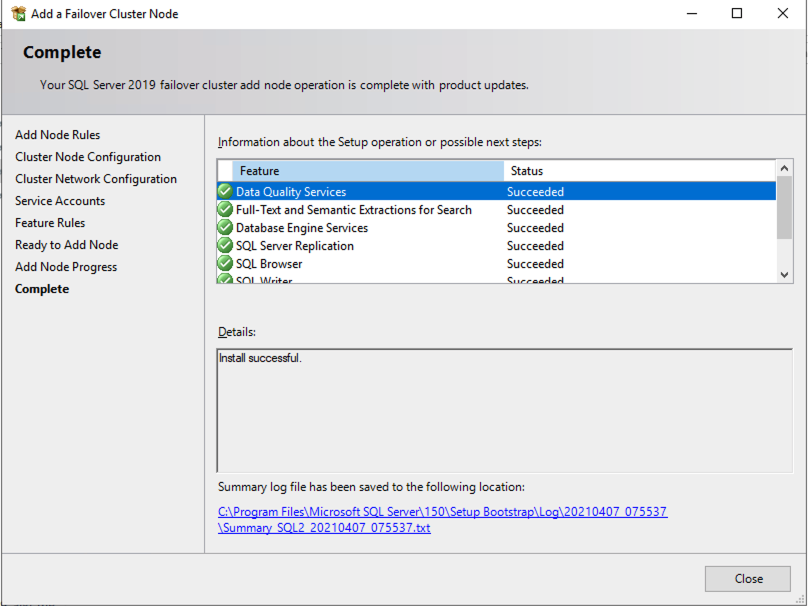The image size is (808, 606).
Task: Click the Feature column header
Action: (368, 171)
